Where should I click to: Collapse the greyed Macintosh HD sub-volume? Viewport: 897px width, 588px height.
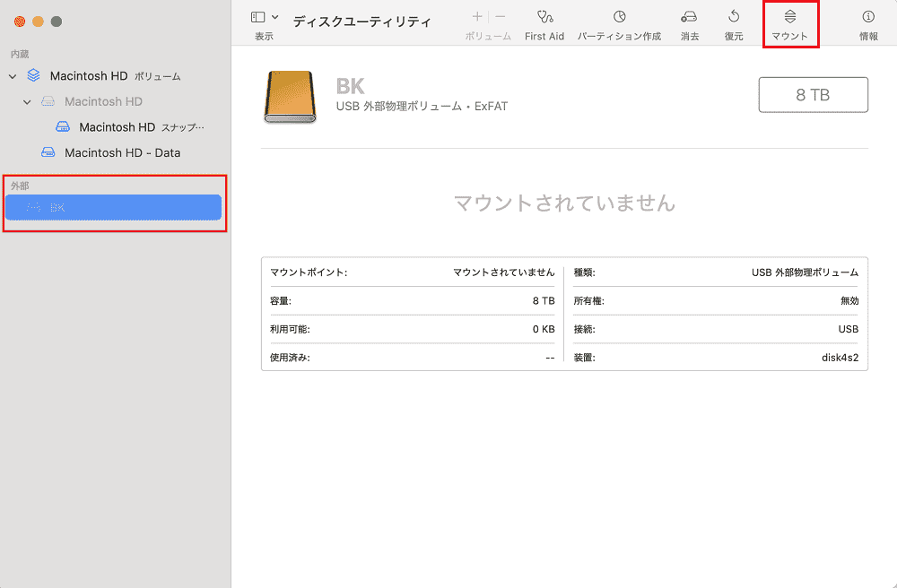[27, 101]
